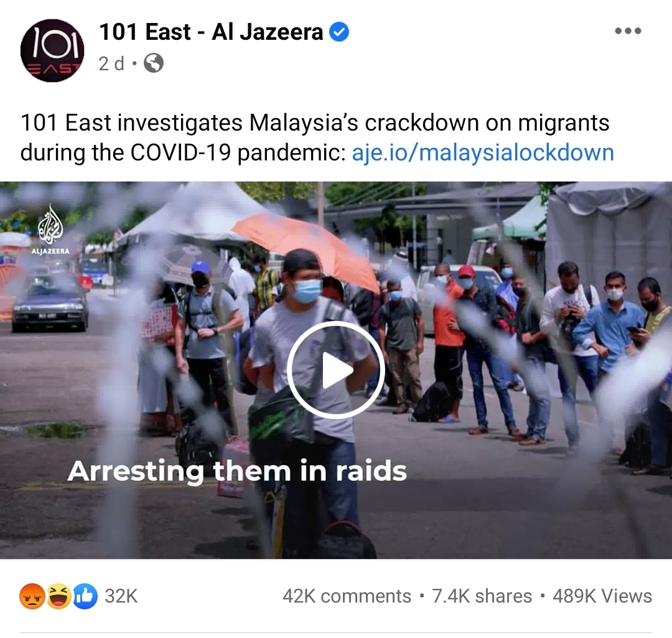View the 7.4K shares list
Image resolution: width=672 pixels, height=638 pixels.
coord(482,596)
